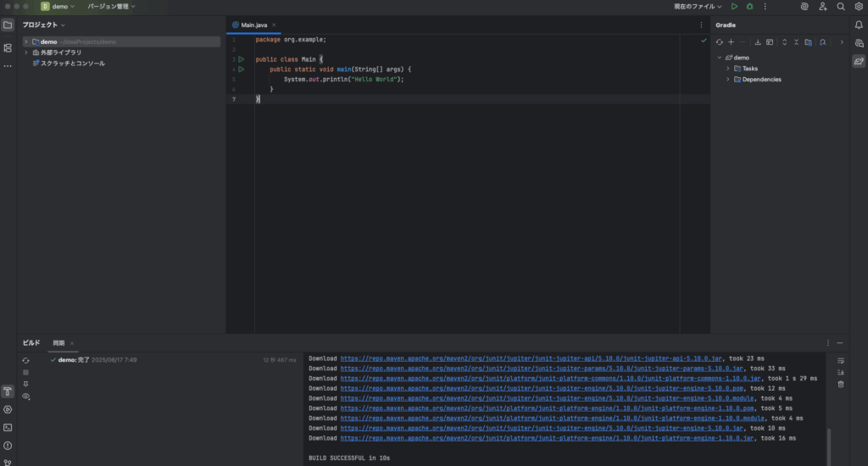Click the run gutter icon next to main method

[242, 69]
